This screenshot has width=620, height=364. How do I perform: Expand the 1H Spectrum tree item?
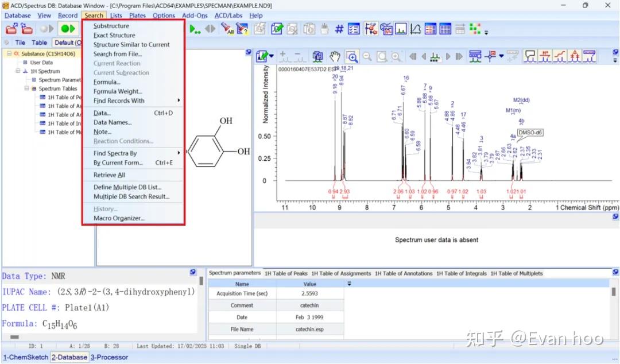click(18, 71)
